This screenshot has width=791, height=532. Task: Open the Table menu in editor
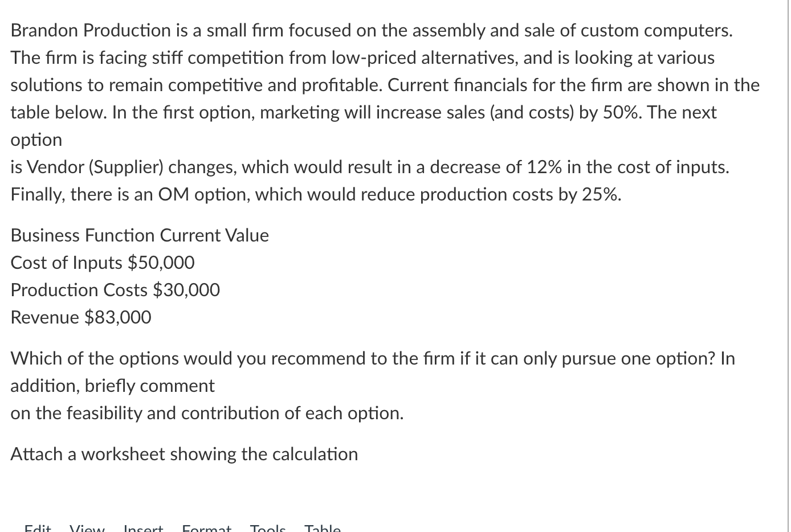323,528
